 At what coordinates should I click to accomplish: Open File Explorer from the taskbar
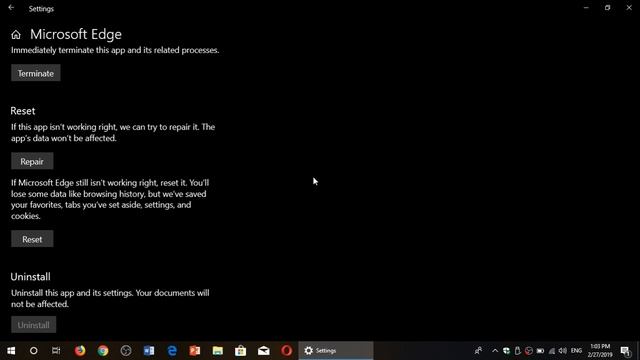(218, 351)
